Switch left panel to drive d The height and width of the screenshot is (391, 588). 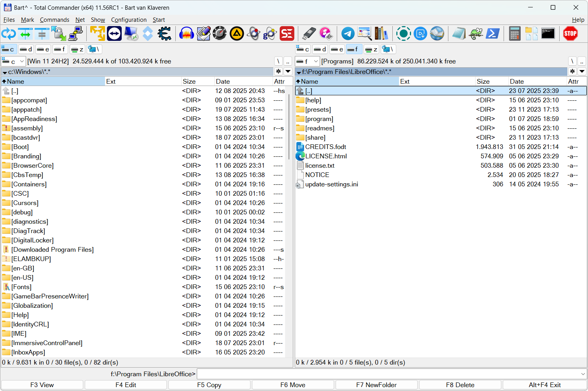pos(26,49)
